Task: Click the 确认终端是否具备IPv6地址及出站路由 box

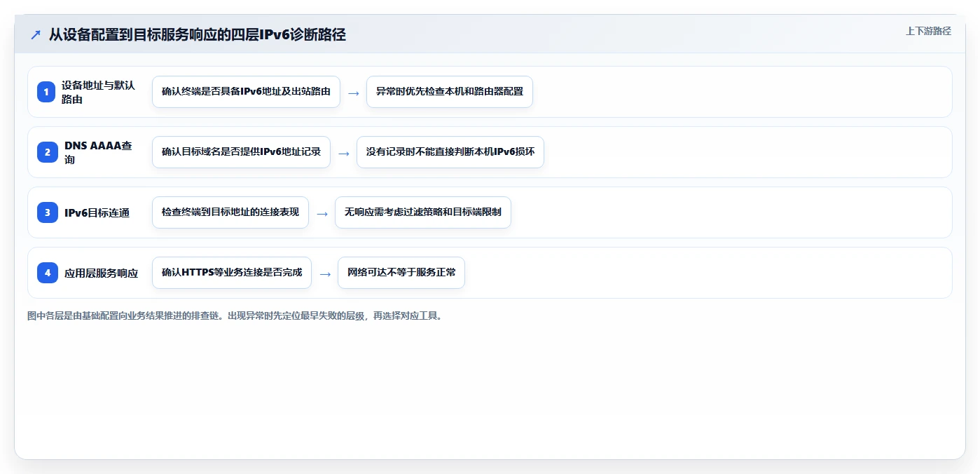Action: coord(246,92)
